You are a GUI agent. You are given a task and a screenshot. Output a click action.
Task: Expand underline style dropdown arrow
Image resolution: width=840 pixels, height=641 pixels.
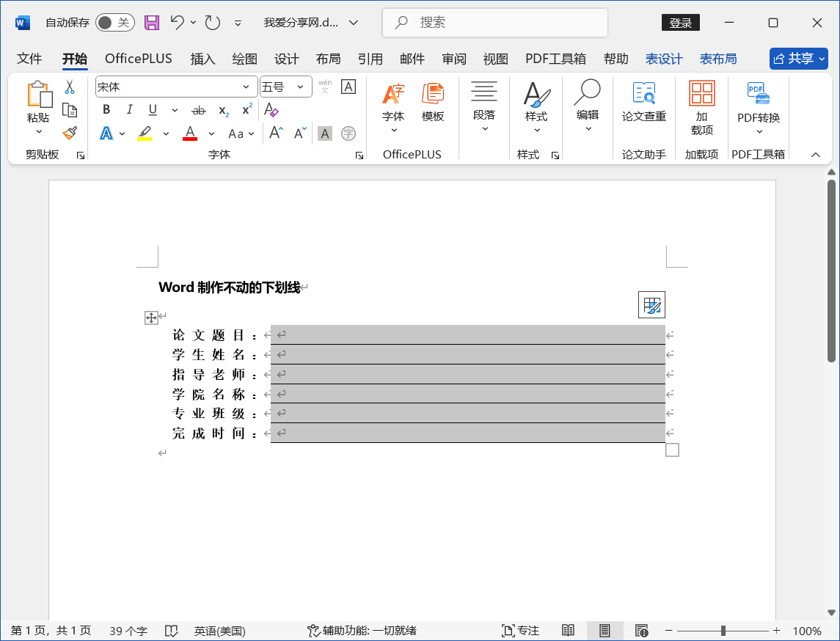coord(175,110)
